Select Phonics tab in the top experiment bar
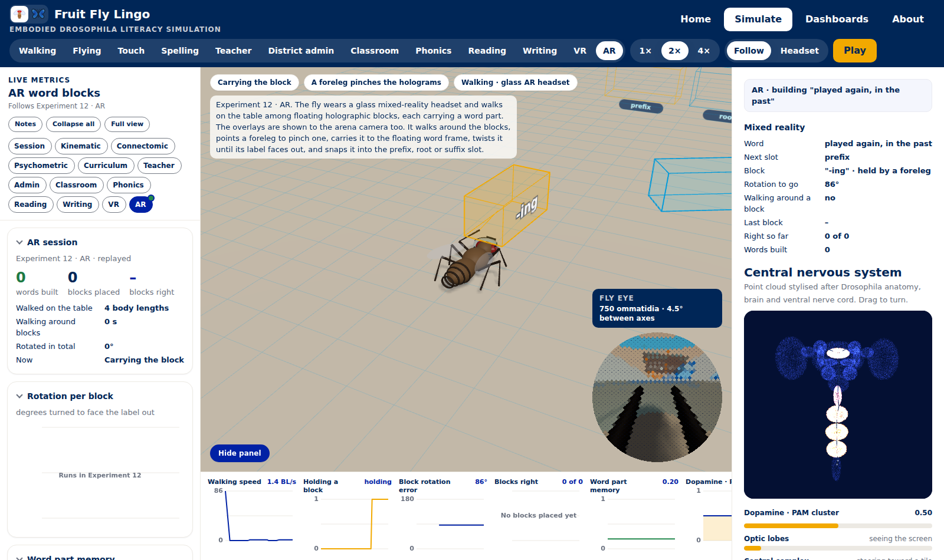This screenshot has width=944, height=560. [433, 51]
